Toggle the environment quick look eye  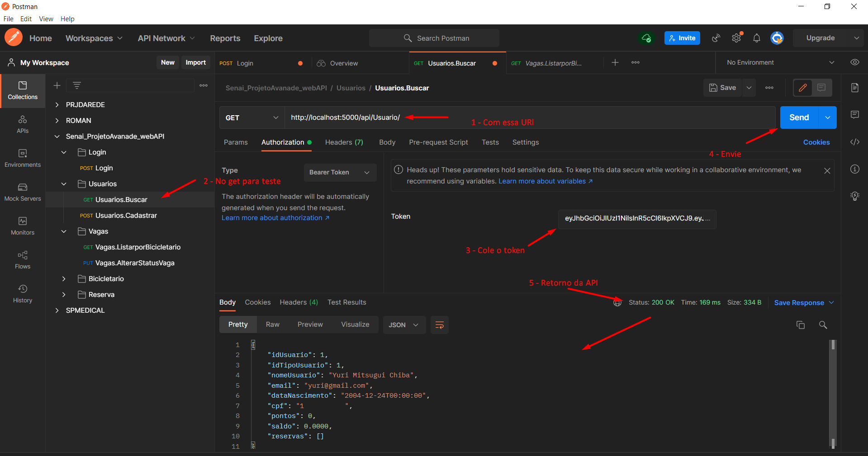click(x=855, y=62)
